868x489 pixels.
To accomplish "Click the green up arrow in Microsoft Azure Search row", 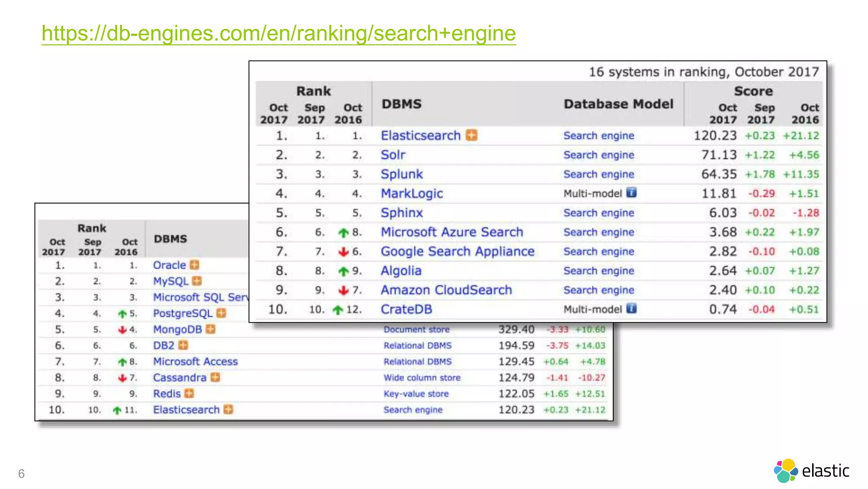I will pos(343,232).
